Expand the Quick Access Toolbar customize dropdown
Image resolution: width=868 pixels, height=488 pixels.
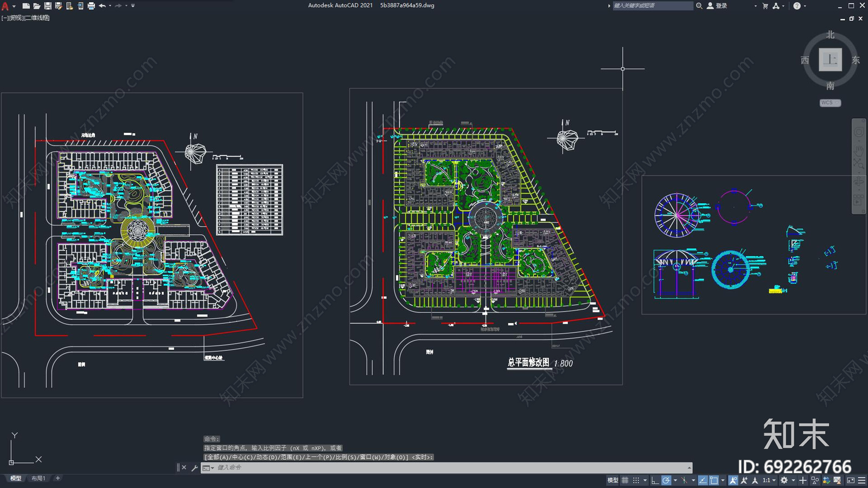click(x=133, y=6)
